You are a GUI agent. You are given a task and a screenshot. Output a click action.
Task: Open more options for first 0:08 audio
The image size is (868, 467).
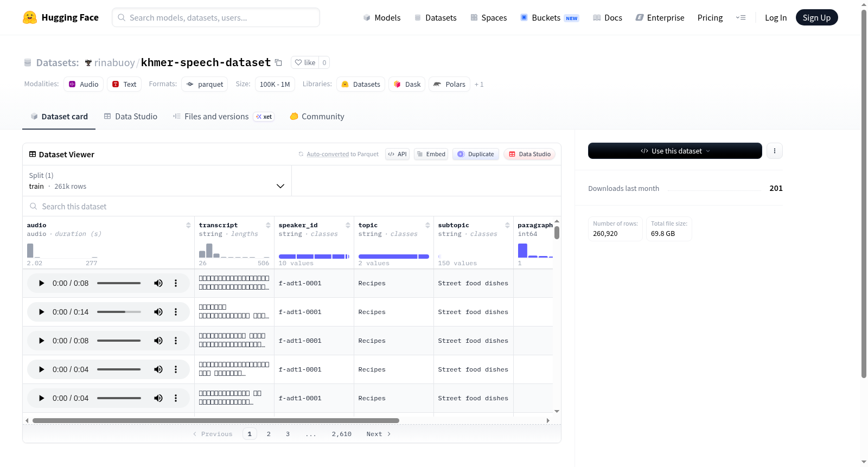point(176,283)
